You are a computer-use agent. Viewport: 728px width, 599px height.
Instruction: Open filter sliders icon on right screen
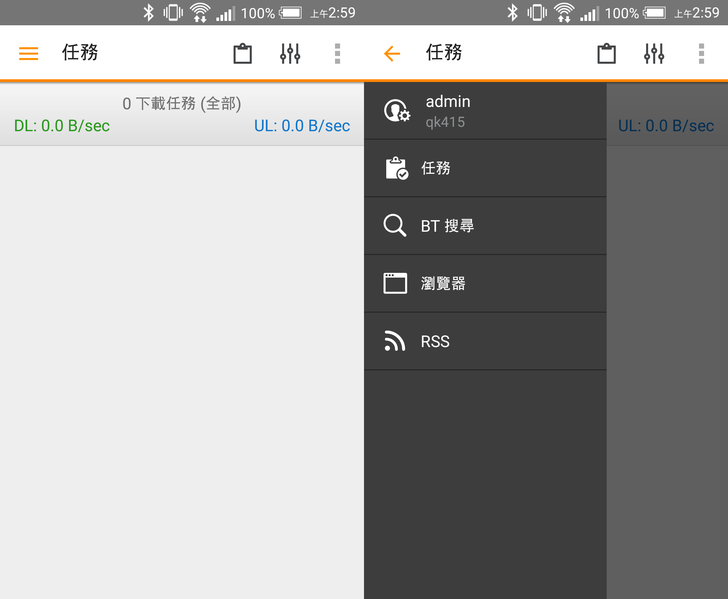point(654,54)
